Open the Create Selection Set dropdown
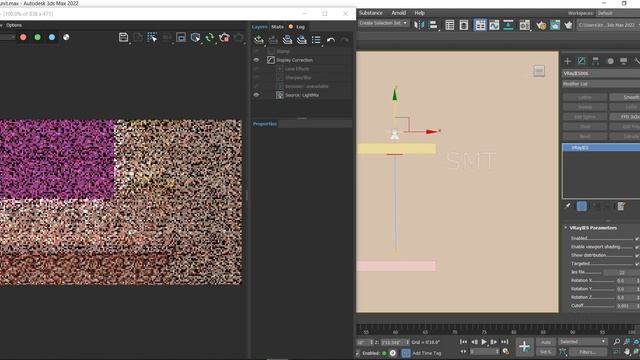This screenshot has width=640, height=360. click(383, 23)
